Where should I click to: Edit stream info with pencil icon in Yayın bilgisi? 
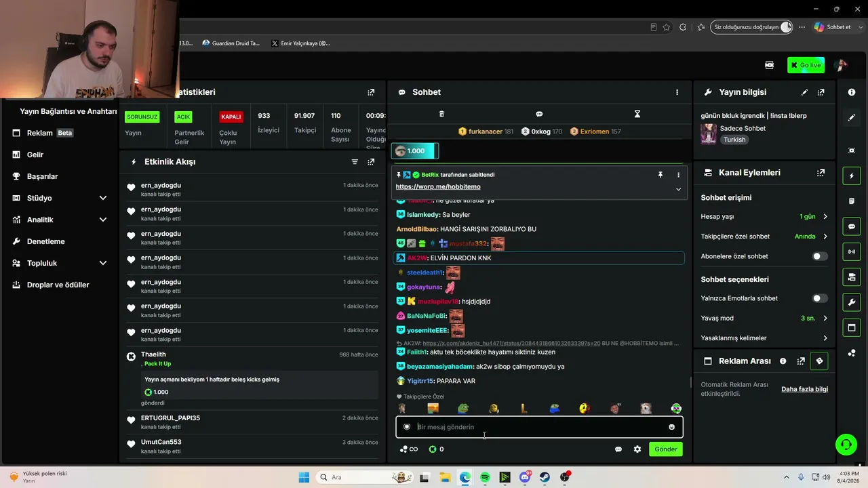(804, 92)
